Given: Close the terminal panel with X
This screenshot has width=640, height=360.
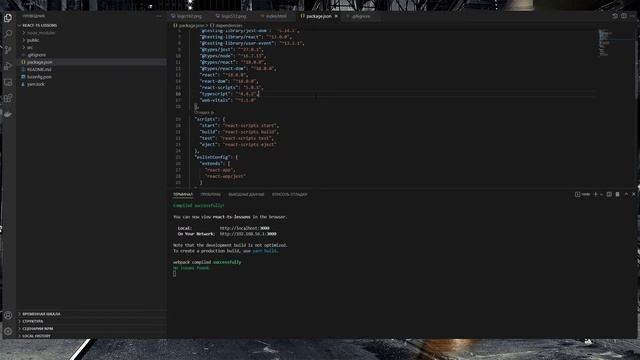Looking at the screenshot, I should click(x=634, y=194).
